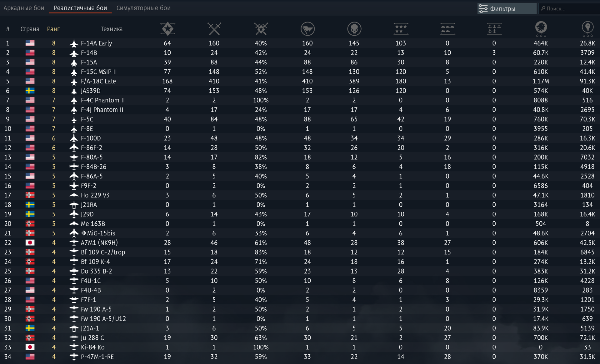Switch to the Симуляторные бои tab
600x364 pixels.
click(x=143, y=8)
